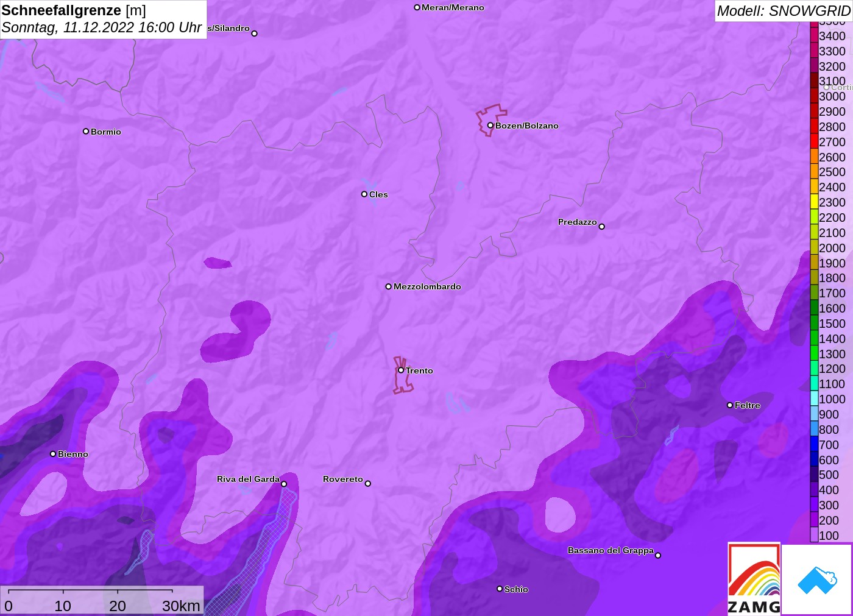Click the Riva del Garda label

point(248,479)
